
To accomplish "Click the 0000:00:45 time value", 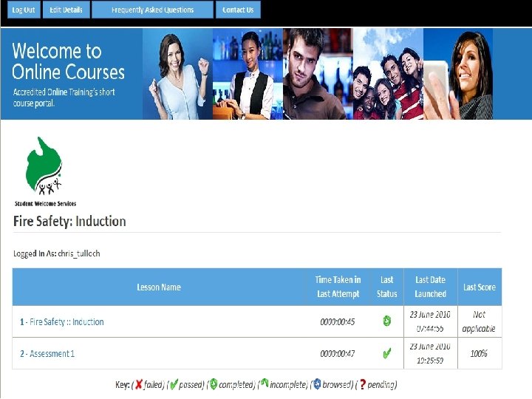I will click(x=338, y=321).
